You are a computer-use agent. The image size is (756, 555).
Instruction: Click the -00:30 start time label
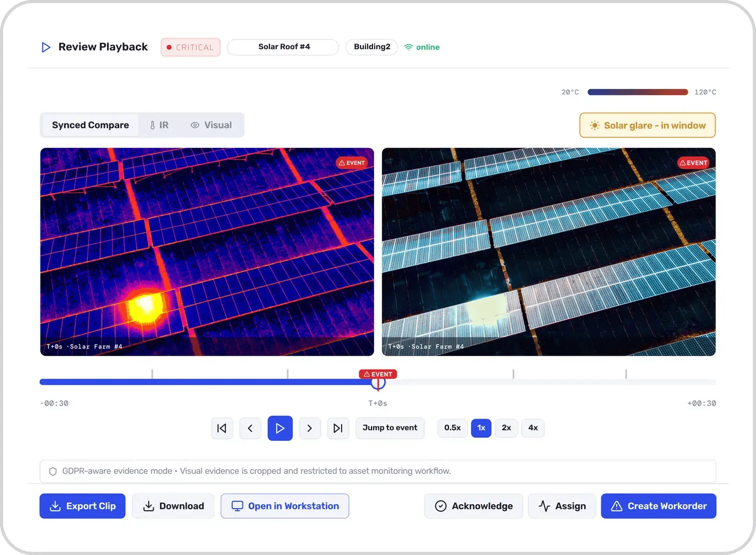point(54,403)
